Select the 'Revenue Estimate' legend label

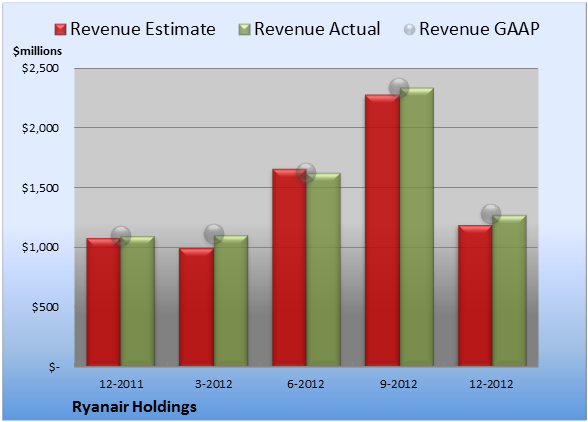coord(143,29)
